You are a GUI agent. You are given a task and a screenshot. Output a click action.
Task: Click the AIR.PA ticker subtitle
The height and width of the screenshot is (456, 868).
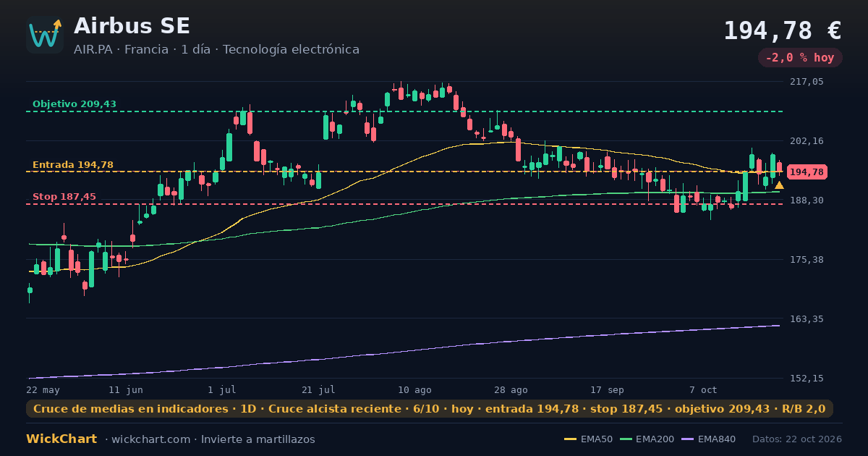[216, 50]
